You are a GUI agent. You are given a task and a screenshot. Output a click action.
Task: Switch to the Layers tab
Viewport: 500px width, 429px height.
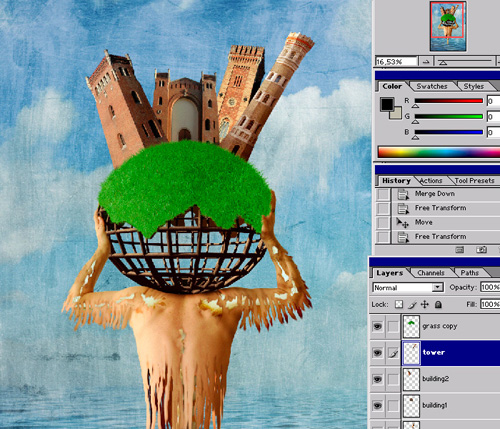pyautogui.click(x=389, y=273)
